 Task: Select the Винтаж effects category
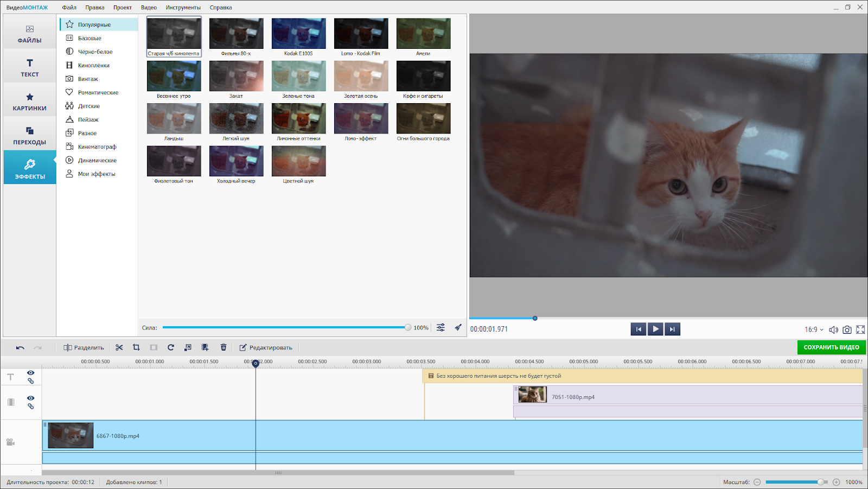coord(99,79)
